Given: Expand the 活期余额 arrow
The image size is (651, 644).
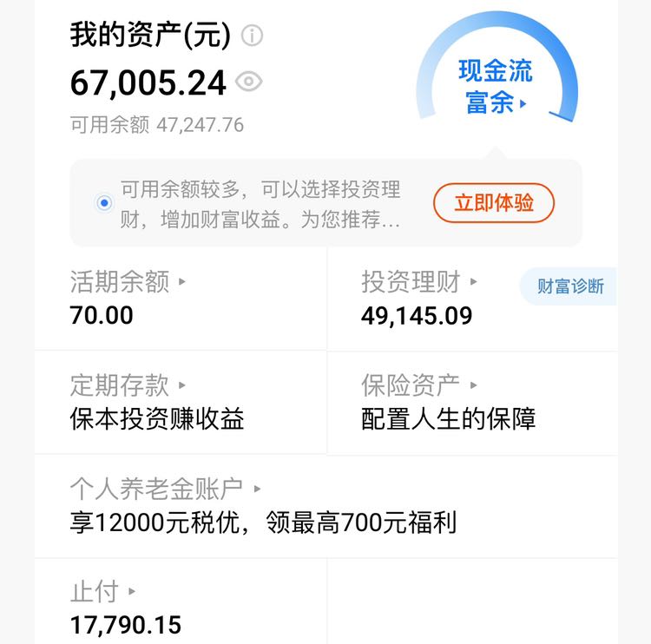Looking at the screenshot, I should point(182,281).
